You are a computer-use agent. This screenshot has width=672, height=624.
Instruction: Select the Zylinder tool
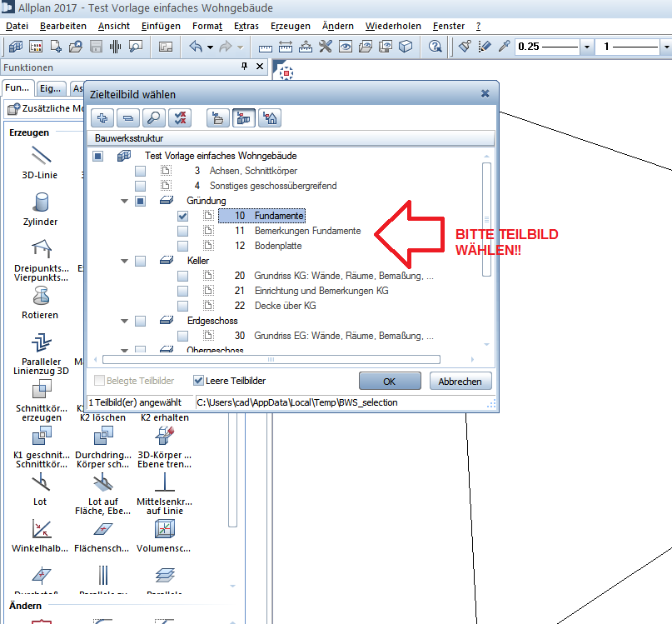click(40, 202)
